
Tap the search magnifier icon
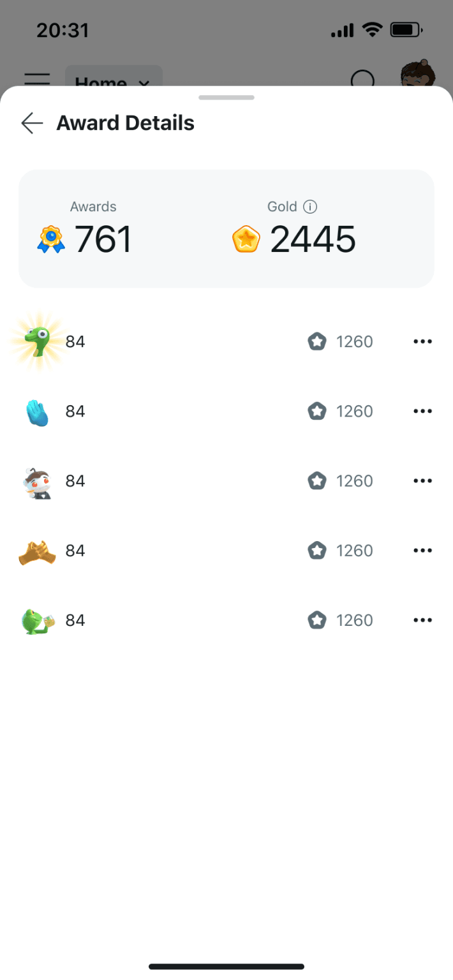[x=363, y=79]
